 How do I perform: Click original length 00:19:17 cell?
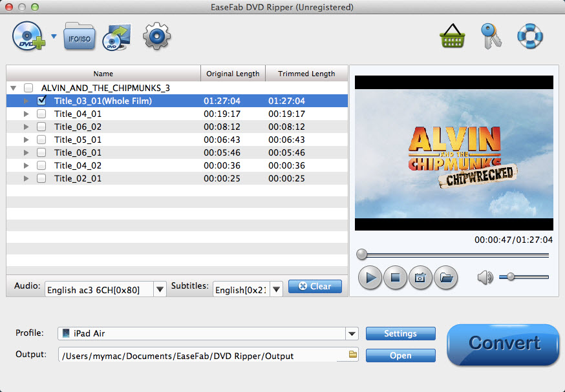222,114
